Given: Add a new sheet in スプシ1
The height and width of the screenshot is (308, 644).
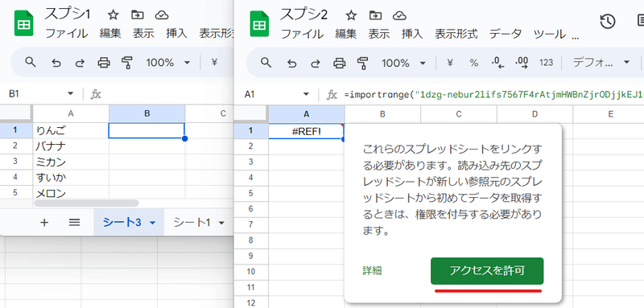Looking at the screenshot, I should point(44,222).
